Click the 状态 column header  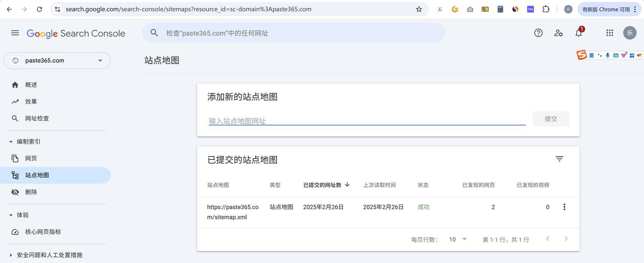423,185
